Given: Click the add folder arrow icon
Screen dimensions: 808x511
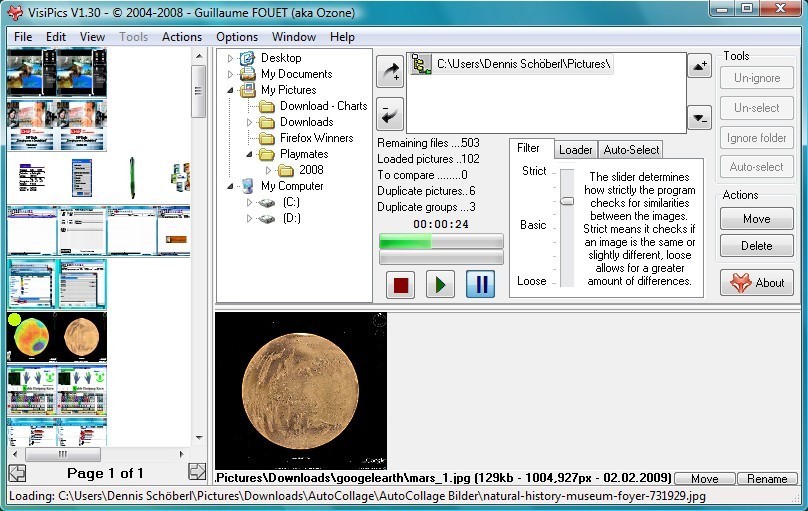Looking at the screenshot, I should 390,71.
